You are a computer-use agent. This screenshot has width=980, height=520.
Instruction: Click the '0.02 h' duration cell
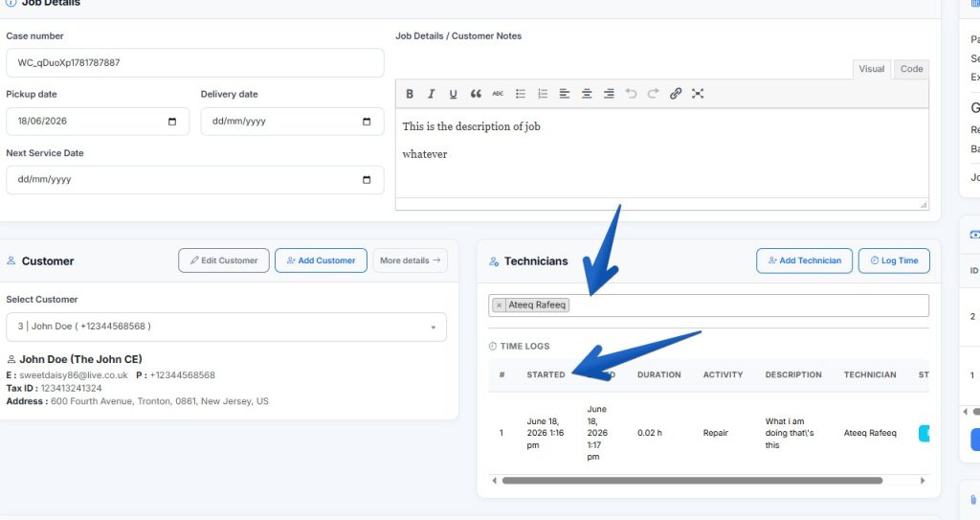(x=650, y=433)
